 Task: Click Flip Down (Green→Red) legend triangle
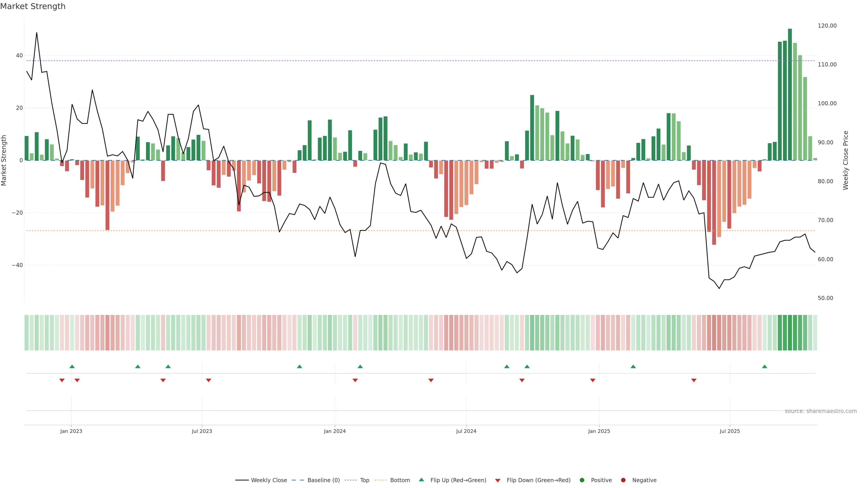(x=498, y=481)
